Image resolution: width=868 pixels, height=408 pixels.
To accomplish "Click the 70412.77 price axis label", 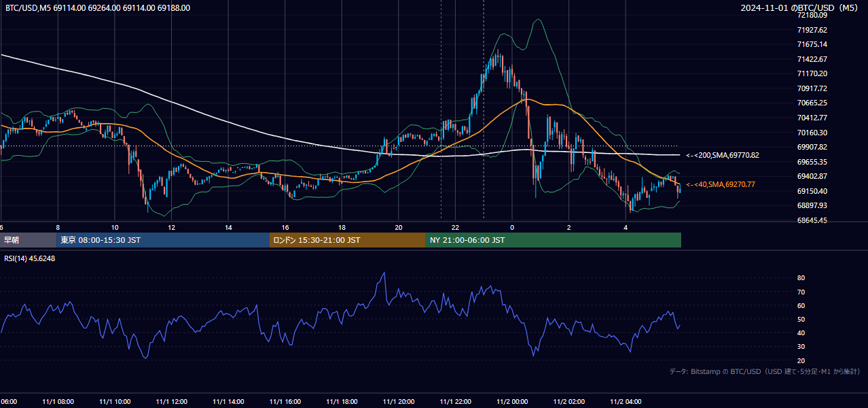I will click(x=812, y=118).
